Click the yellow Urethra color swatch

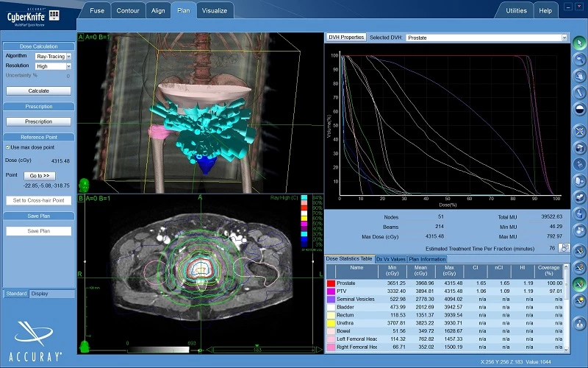click(x=331, y=323)
